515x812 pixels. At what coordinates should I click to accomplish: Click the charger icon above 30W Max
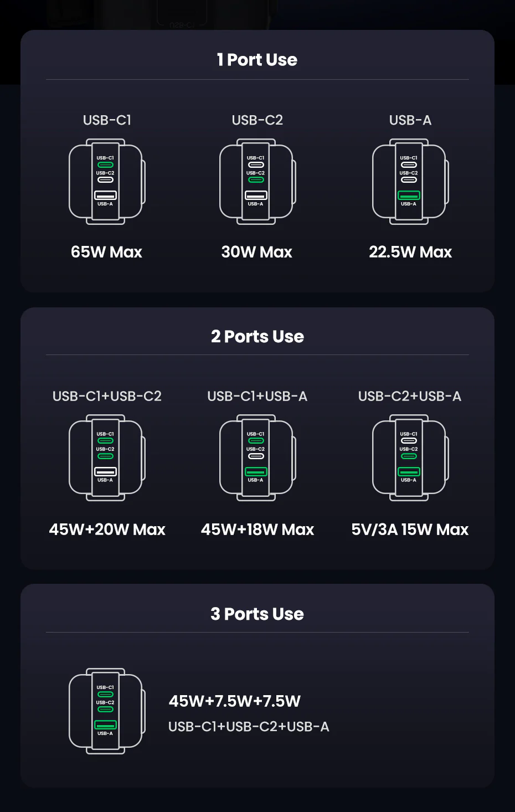pos(257,182)
